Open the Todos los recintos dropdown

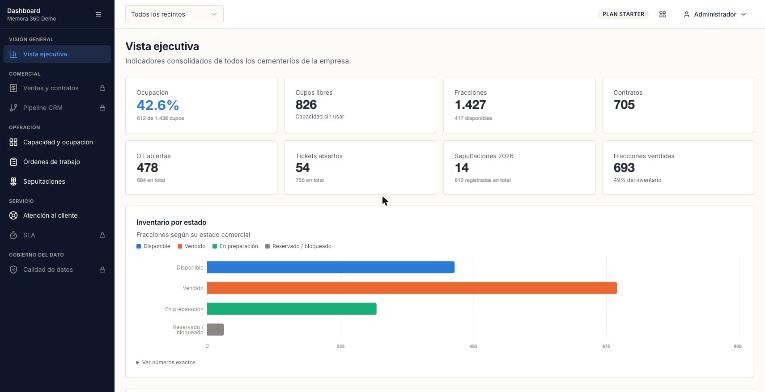[x=174, y=14]
